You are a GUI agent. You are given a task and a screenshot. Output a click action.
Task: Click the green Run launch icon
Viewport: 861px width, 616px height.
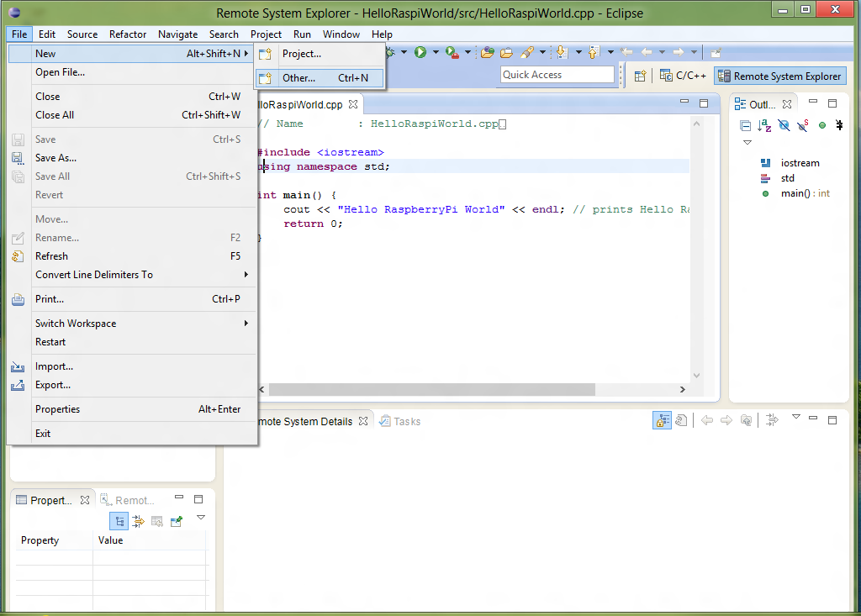(x=420, y=52)
